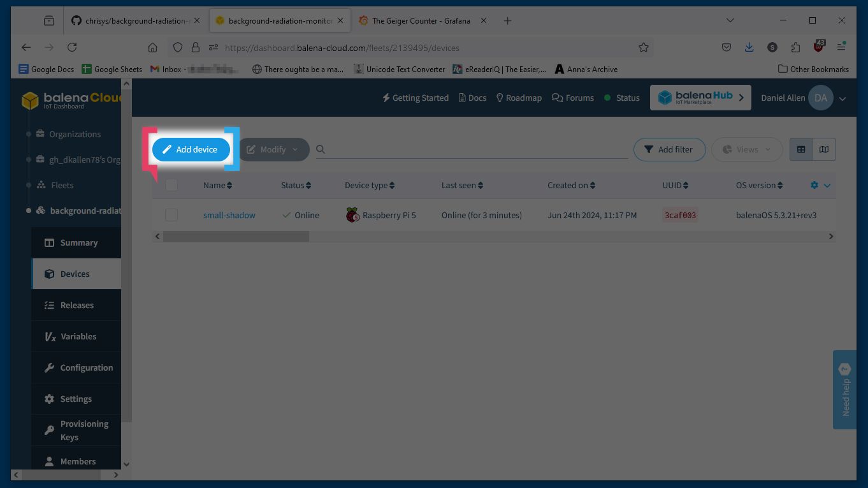Open the Need help side widget
The height and width of the screenshot is (488, 868).
(844, 389)
